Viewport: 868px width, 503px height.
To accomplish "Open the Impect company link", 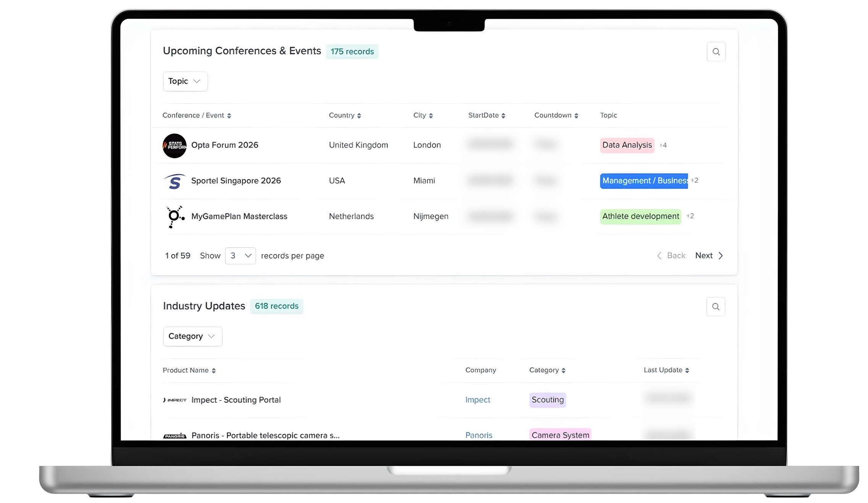I will click(477, 400).
